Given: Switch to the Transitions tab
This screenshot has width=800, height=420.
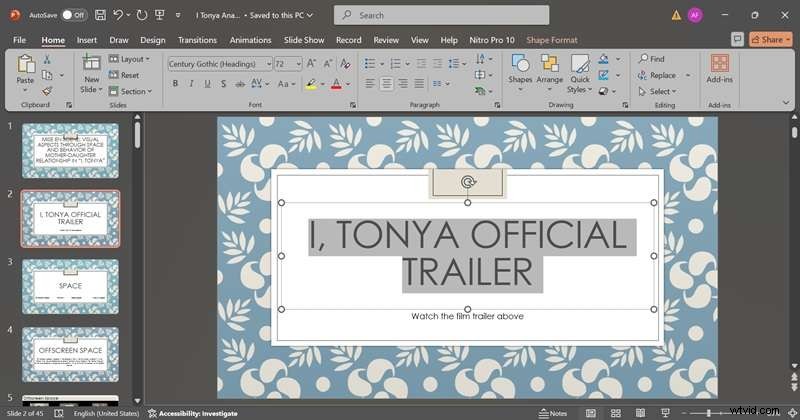Looking at the screenshot, I should click(x=197, y=40).
